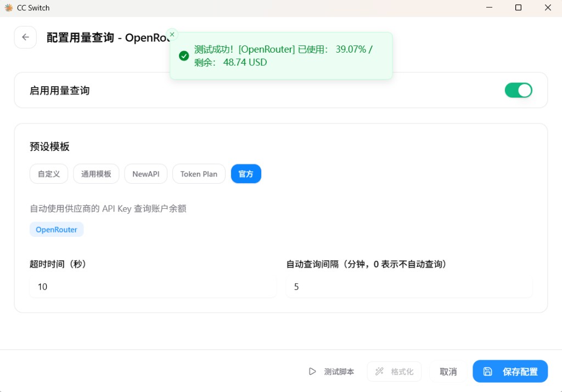Click the 超时时间（秒）field label
Screen dimensions: 562x392
pos(58,264)
